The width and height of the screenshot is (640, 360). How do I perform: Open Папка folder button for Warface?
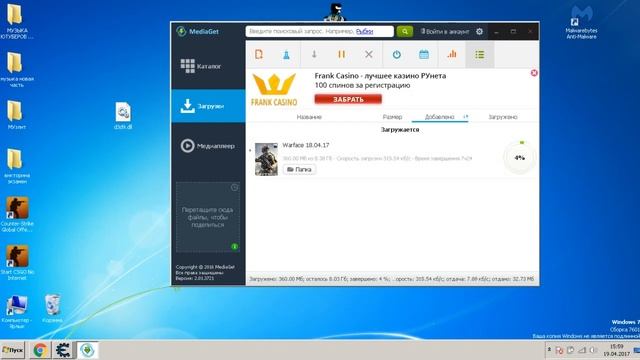(299, 169)
